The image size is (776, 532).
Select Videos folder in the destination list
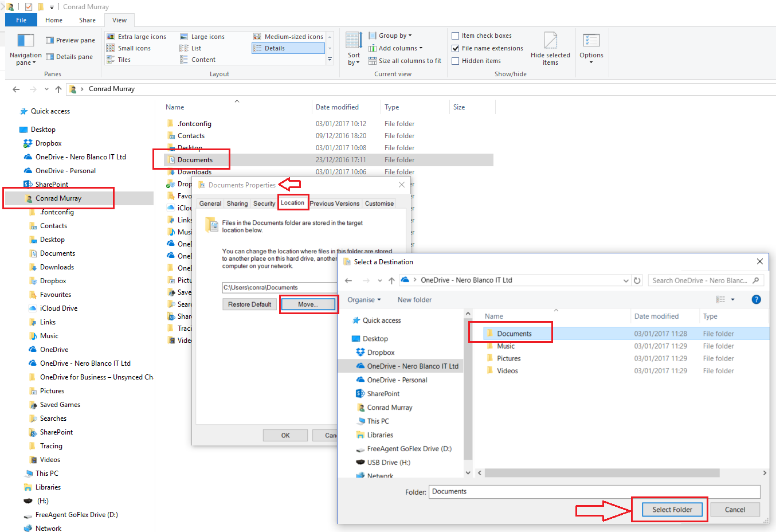pos(507,371)
